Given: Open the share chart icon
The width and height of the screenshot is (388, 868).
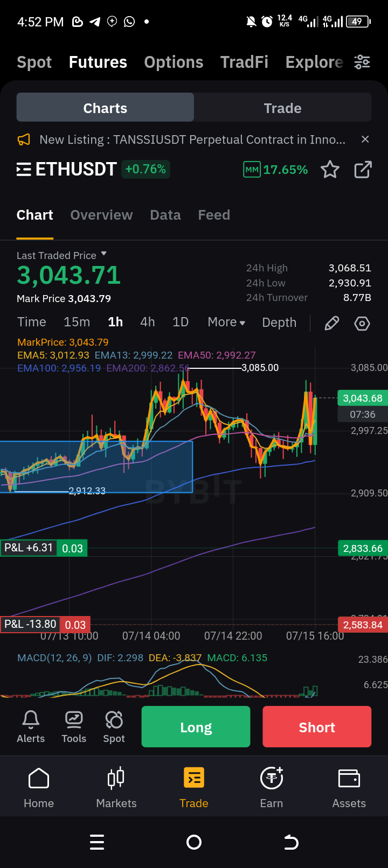Looking at the screenshot, I should [x=363, y=170].
